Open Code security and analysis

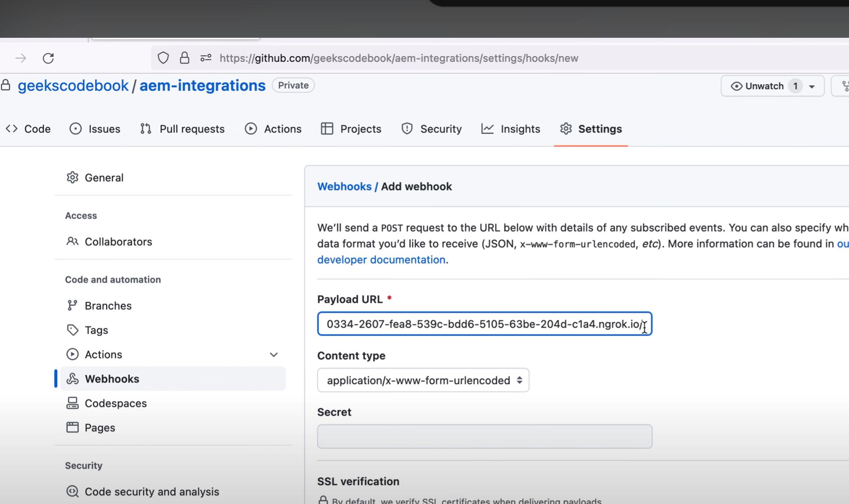point(143,492)
